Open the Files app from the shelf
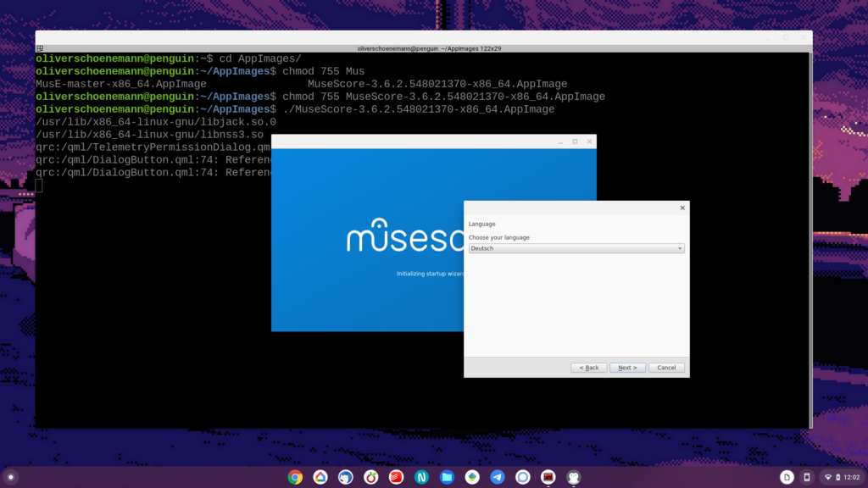868x488 pixels. 447,477
